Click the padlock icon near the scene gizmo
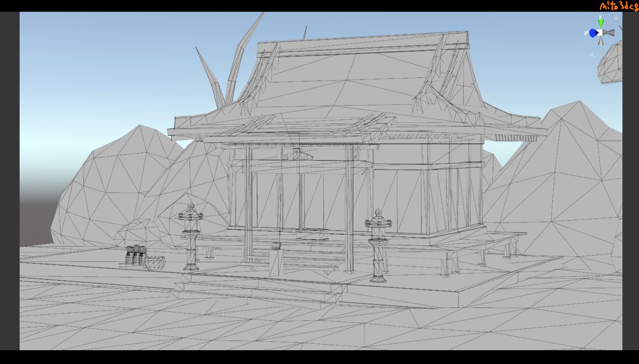 [616, 18]
